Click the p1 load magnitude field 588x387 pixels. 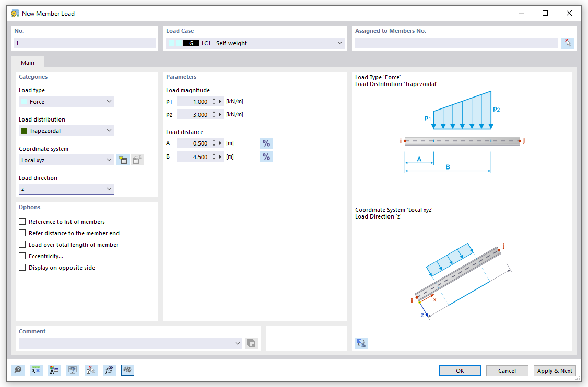(x=193, y=102)
